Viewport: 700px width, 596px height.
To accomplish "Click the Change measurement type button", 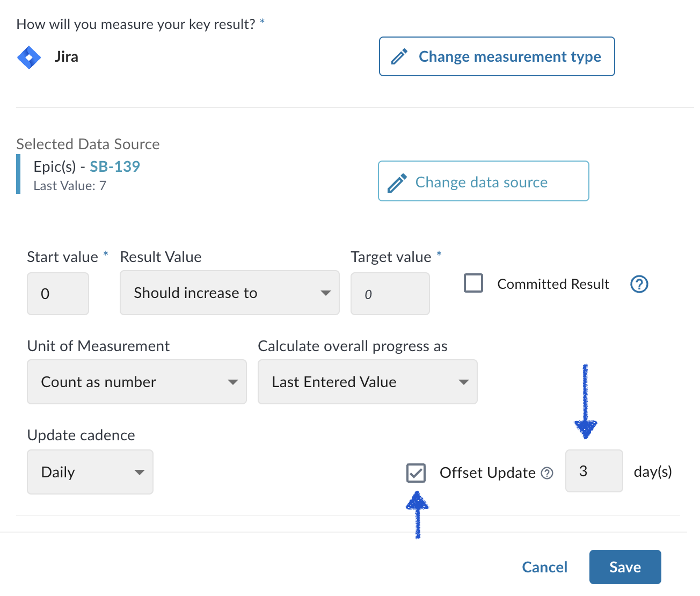I will (x=497, y=56).
